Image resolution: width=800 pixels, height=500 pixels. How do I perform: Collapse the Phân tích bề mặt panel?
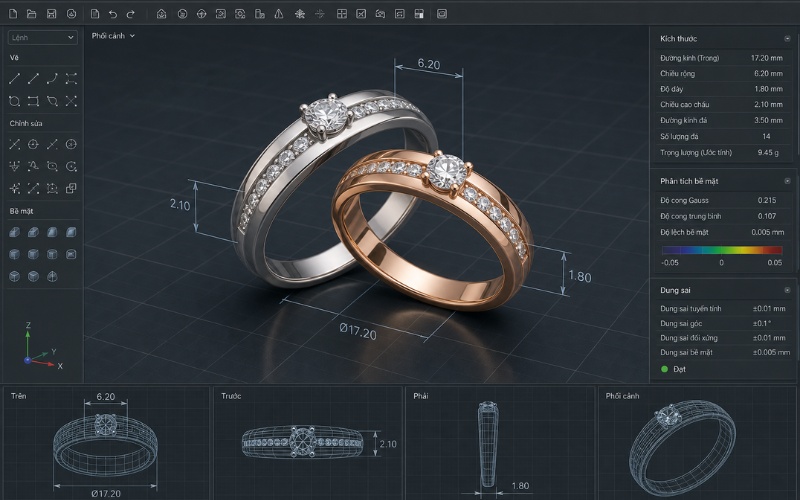(787, 181)
